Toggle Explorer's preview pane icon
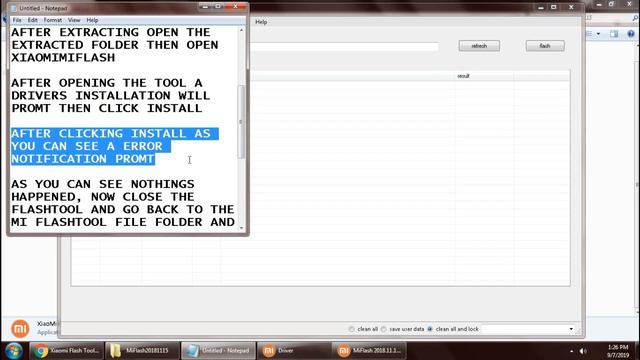Viewport: 640px width, 360px height. [x=614, y=34]
